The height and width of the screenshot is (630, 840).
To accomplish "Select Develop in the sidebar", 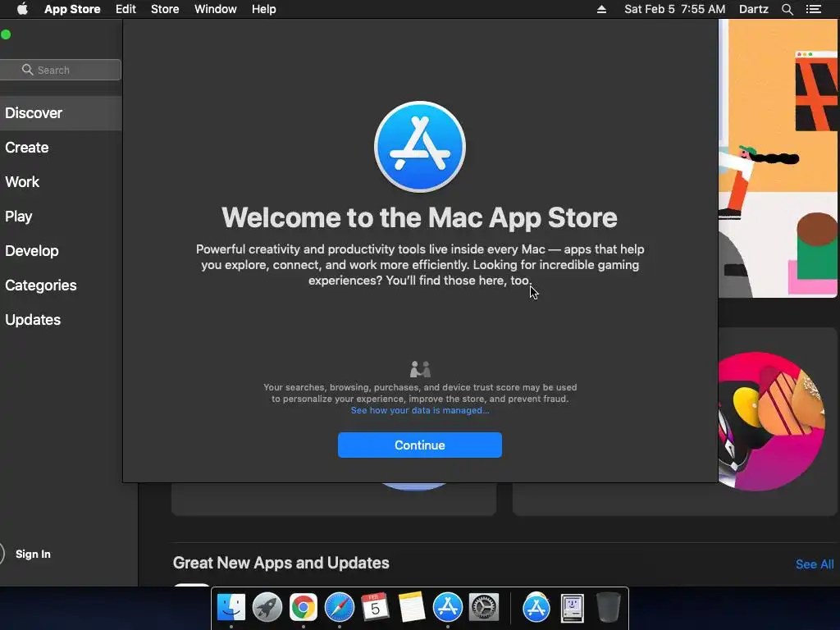I will 61,251.
